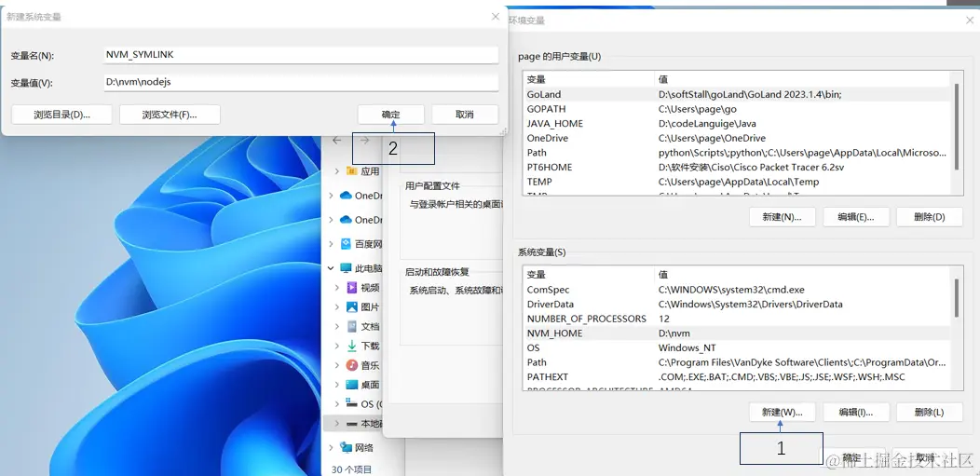Open 下载 in Explorer sidebar
980x476 pixels.
pos(370,347)
